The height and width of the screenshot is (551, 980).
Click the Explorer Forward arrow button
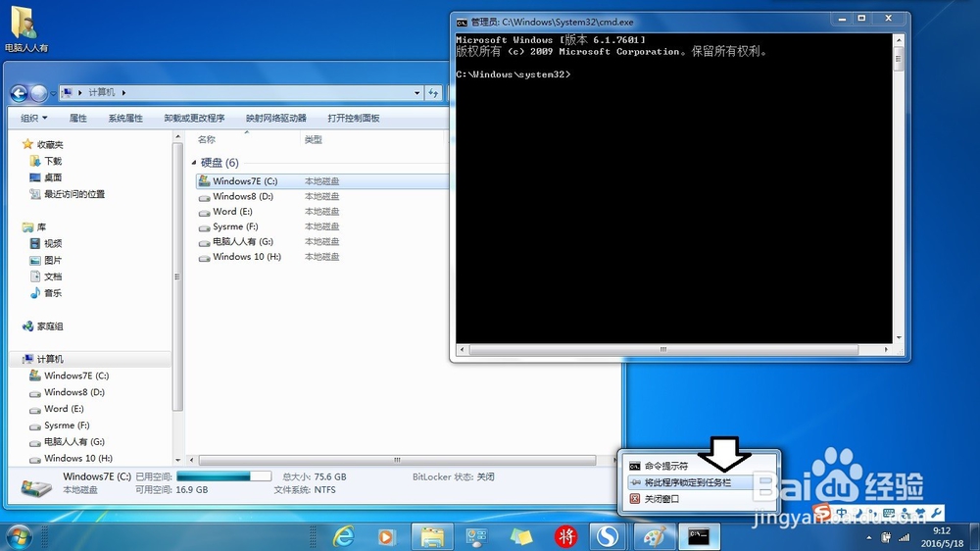(x=39, y=93)
